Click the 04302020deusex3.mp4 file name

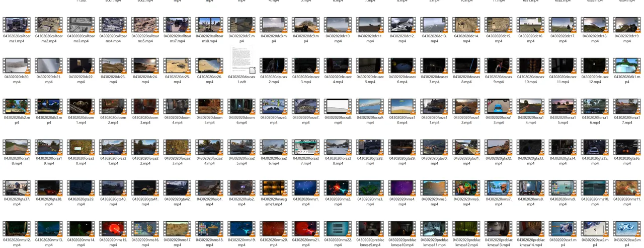[306, 79]
